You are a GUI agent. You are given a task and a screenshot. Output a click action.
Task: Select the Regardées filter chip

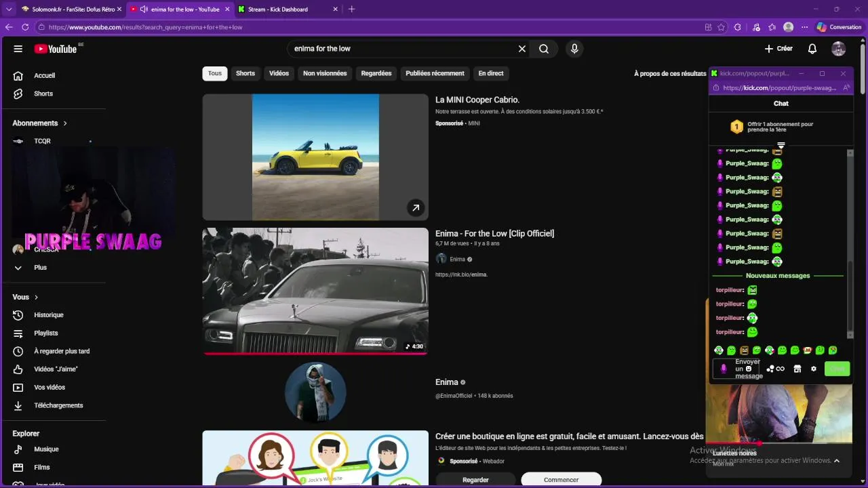click(x=376, y=73)
